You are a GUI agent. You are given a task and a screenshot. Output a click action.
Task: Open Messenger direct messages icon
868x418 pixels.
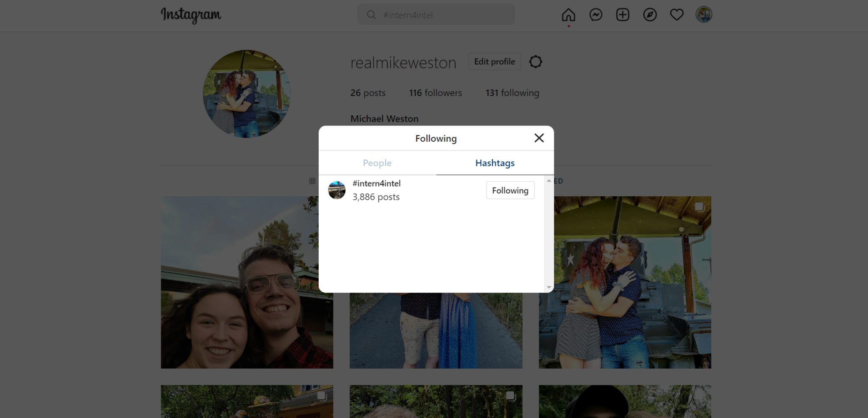tap(595, 15)
